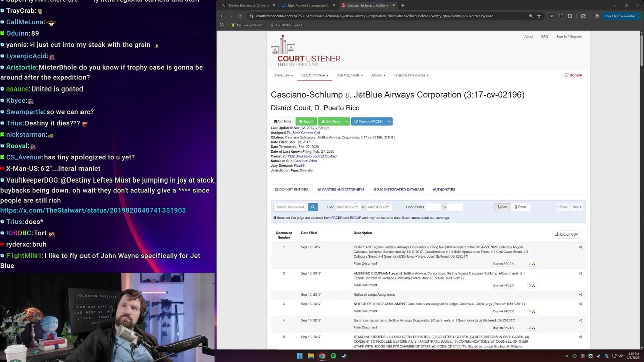Expand the RECAP Archive menu
644x362 pixels.
click(314, 75)
